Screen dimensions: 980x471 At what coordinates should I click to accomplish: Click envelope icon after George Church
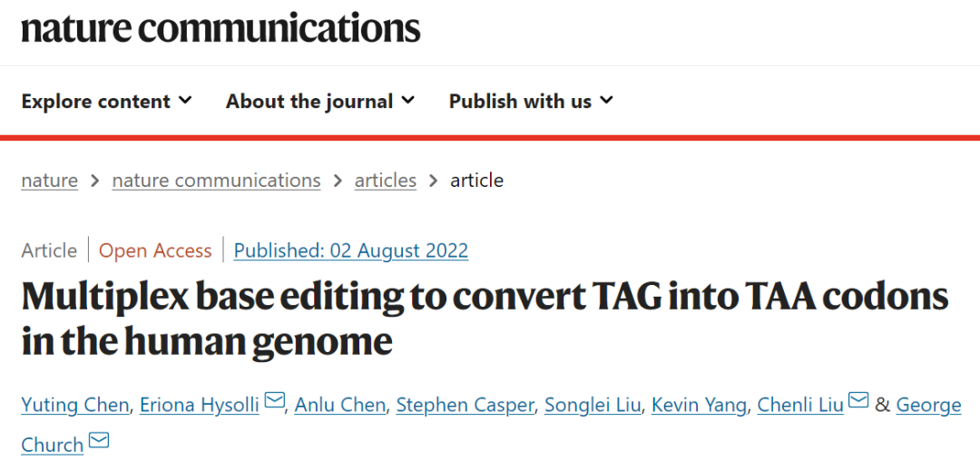pos(98,443)
